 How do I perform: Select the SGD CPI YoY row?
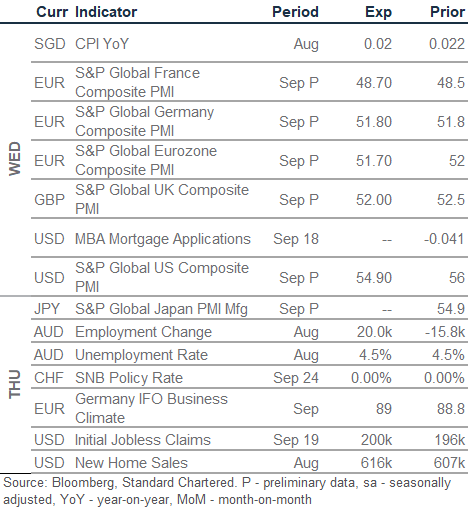pyautogui.click(x=249, y=44)
